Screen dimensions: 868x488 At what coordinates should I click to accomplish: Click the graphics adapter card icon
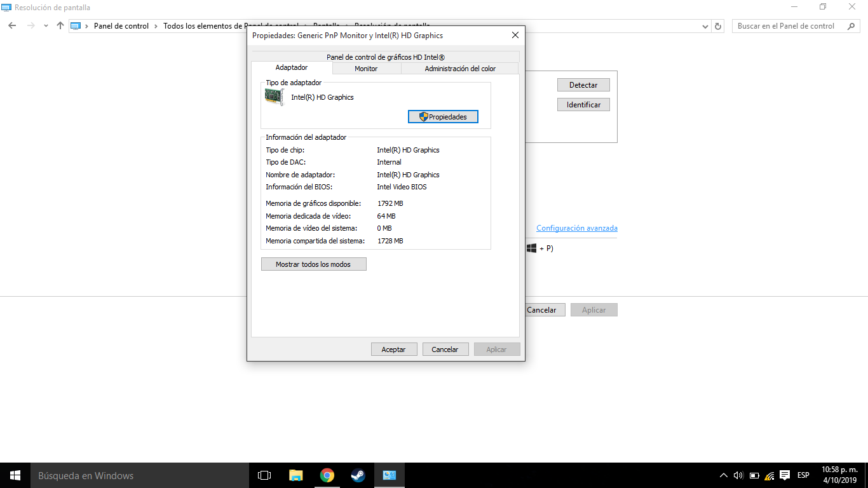coord(274,97)
